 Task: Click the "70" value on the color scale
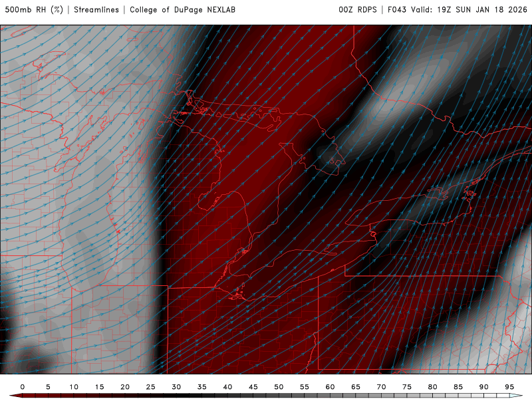(x=381, y=387)
